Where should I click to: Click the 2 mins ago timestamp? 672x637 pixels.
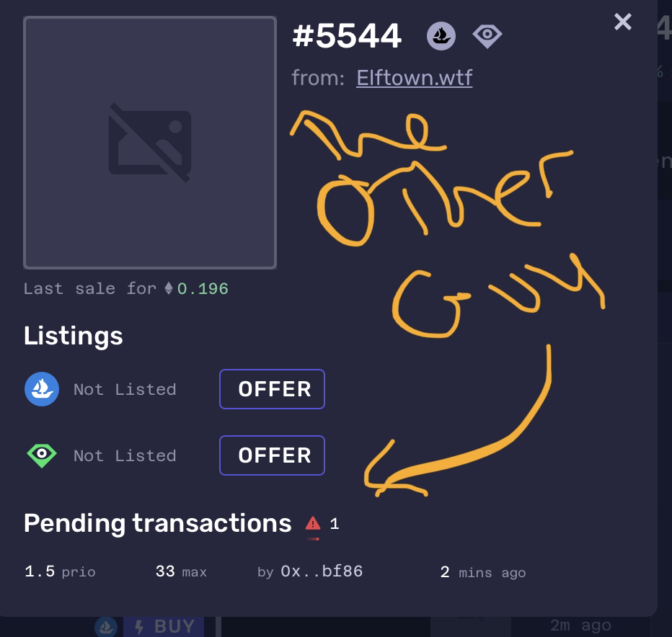pyautogui.click(x=483, y=572)
